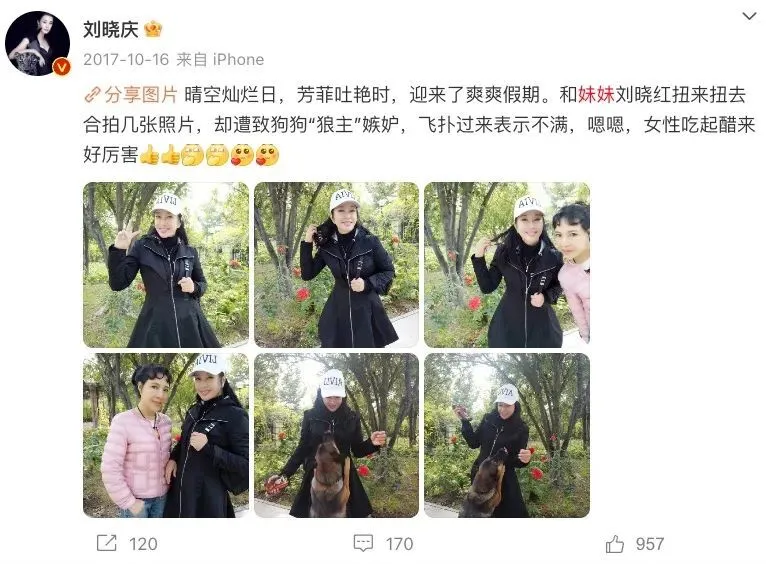
Task: Click the orange verified V badge
Action: pyautogui.click(x=62, y=67)
